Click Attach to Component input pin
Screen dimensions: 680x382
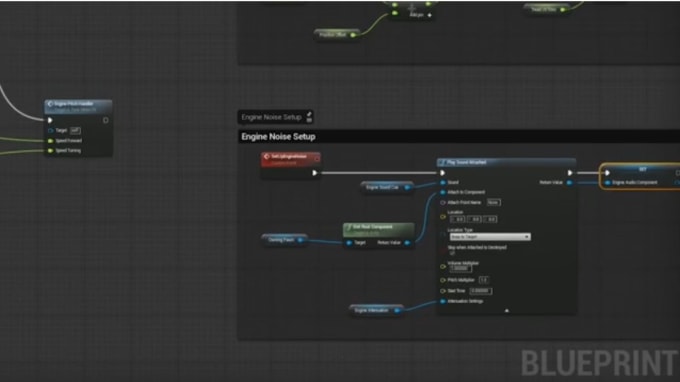pos(443,192)
